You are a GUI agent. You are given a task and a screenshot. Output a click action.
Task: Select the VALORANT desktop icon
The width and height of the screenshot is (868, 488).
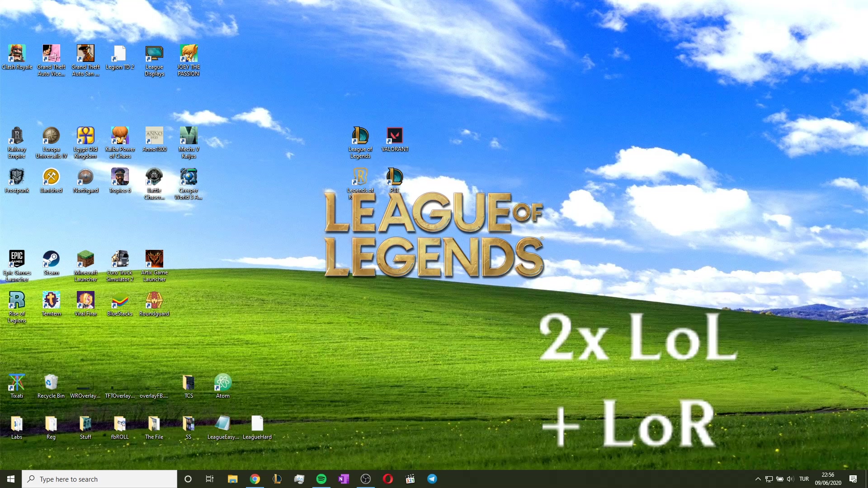[x=395, y=139]
